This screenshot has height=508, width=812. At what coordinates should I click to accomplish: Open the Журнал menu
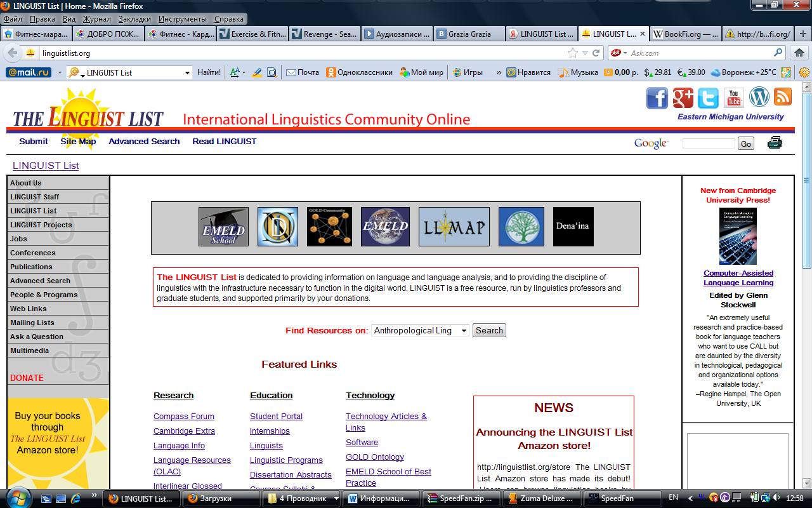point(96,19)
